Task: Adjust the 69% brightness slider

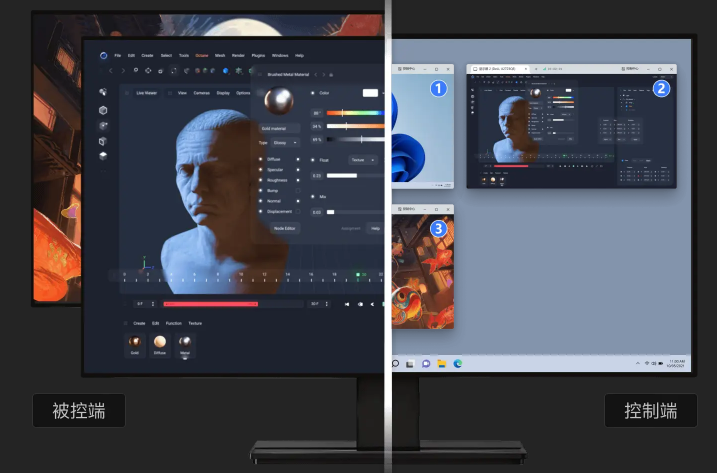Action: point(355,140)
